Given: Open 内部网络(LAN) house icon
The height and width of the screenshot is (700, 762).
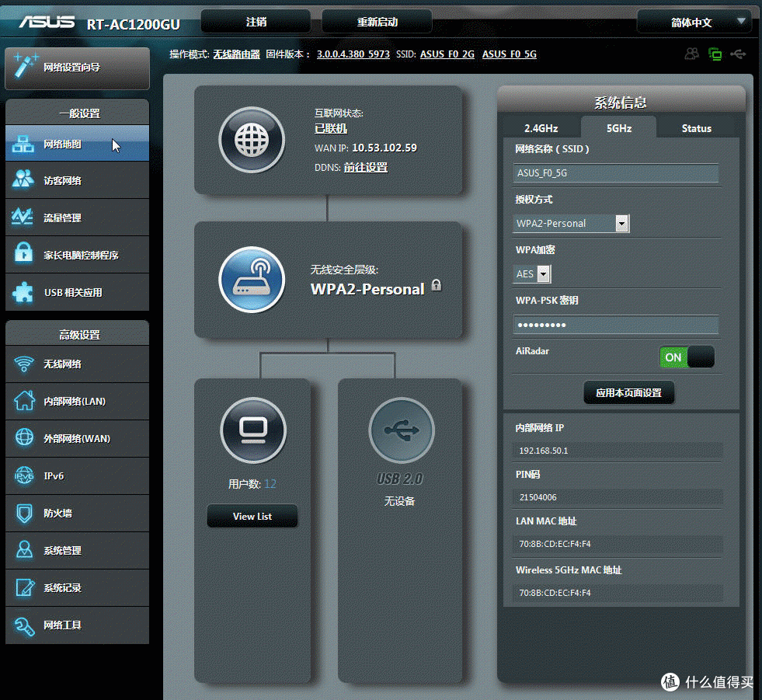Looking at the screenshot, I should [24, 401].
